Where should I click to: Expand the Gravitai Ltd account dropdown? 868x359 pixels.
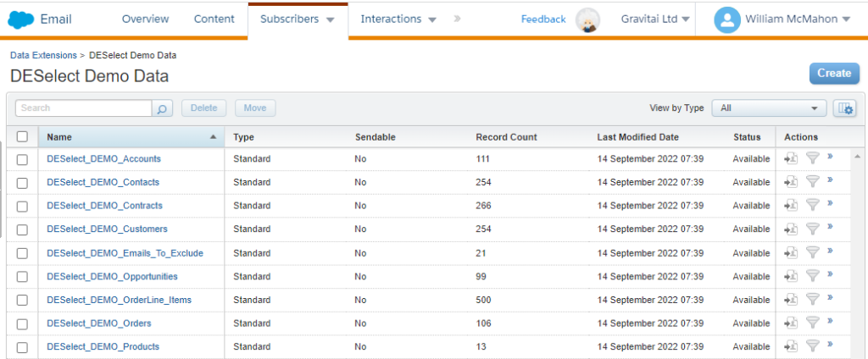click(655, 19)
